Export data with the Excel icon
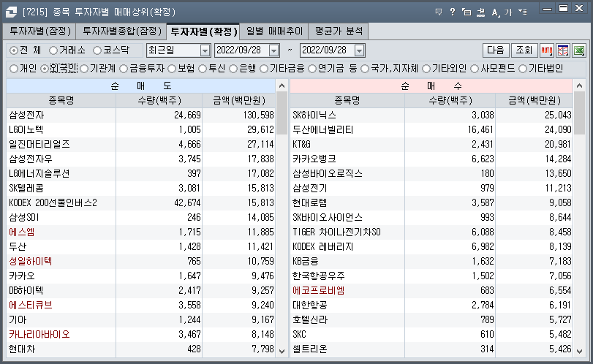The height and width of the screenshot is (364, 593). click(579, 50)
